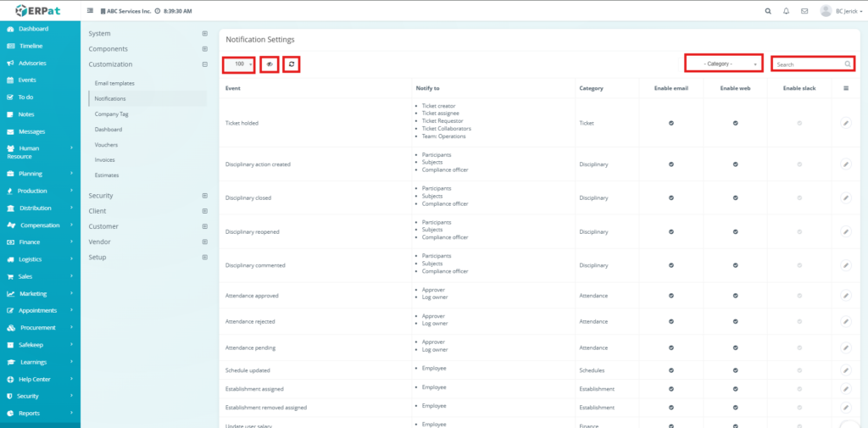Screen dimensions: 868x428
Task: Edit the Ticket holded notification
Action: click(x=846, y=123)
